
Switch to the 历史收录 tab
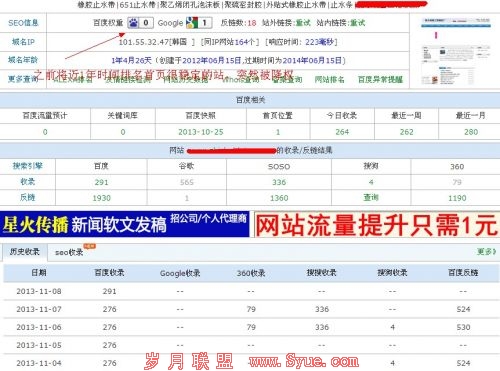pos(25,252)
